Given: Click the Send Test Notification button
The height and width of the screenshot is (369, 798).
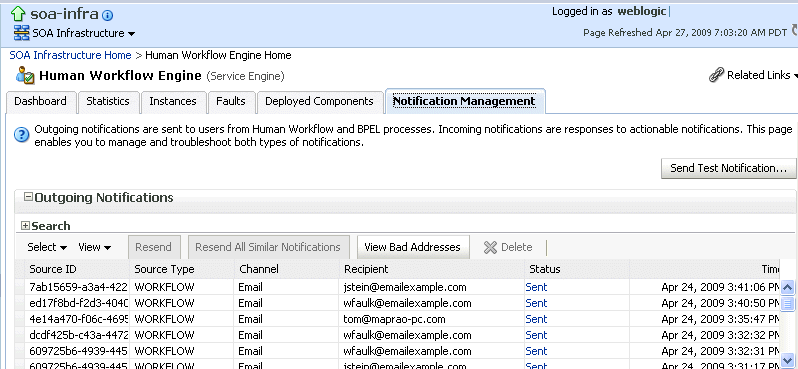Looking at the screenshot, I should (x=728, y=168).
